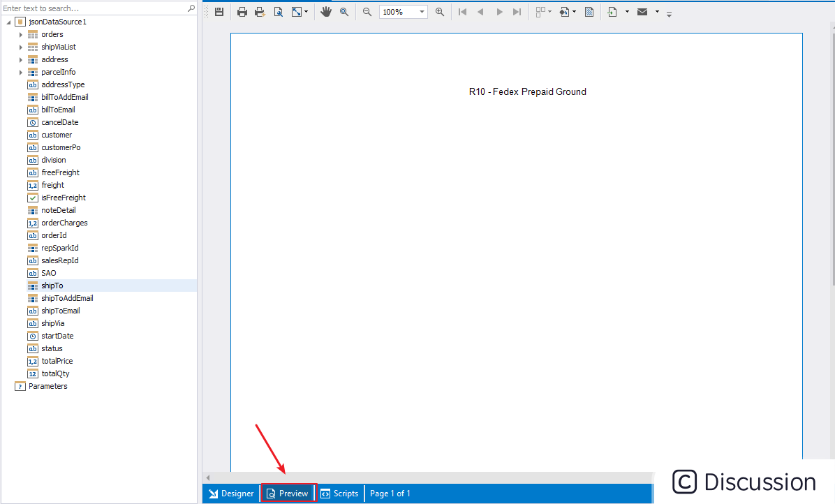The width and height of the screenshot is (835, 504).
Task: Click the Scale icon
Action: point(297,12)
